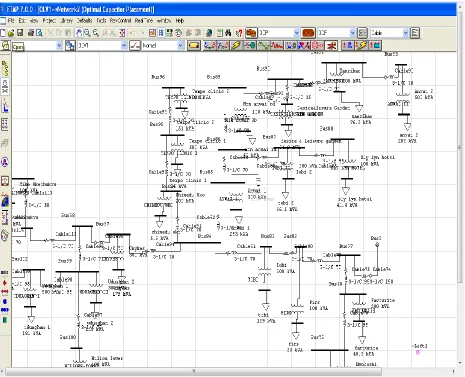Image resolution: width=465 pixels, height=377 pixels.
Task: Open the Window menu
Action: 164,21
